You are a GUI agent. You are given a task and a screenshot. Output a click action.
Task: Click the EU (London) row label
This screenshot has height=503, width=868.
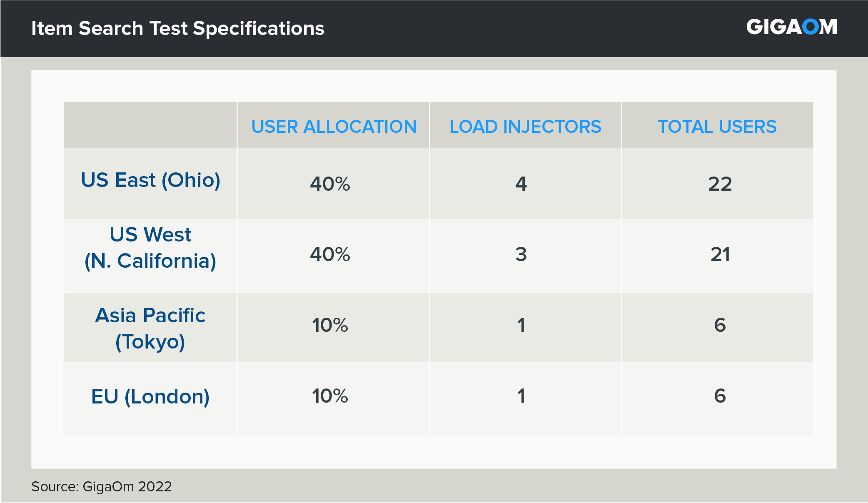(150, 396)
